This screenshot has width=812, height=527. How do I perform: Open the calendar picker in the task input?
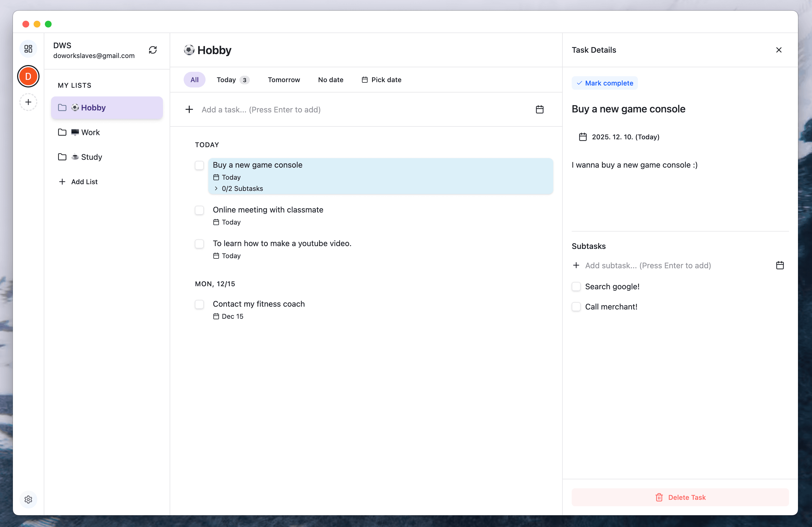click(539, 110)
